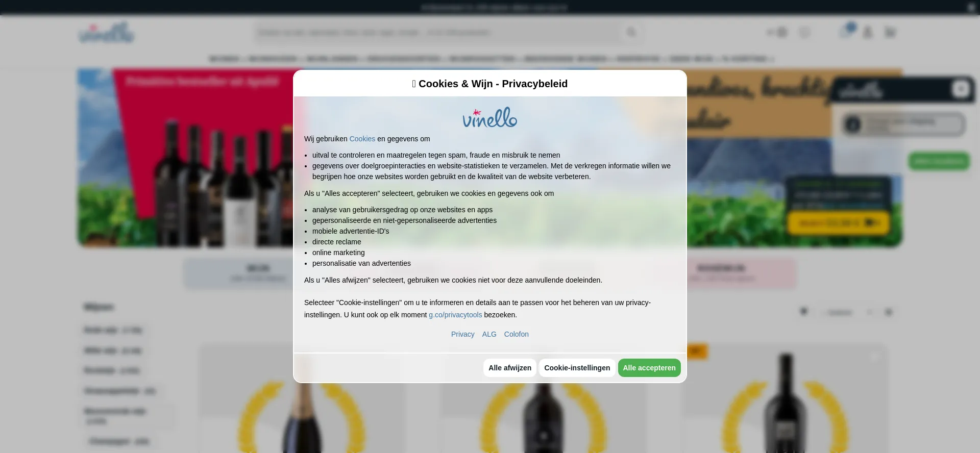
Task: Click the yellow button on the hero banner
Action: tap(838, 223)
